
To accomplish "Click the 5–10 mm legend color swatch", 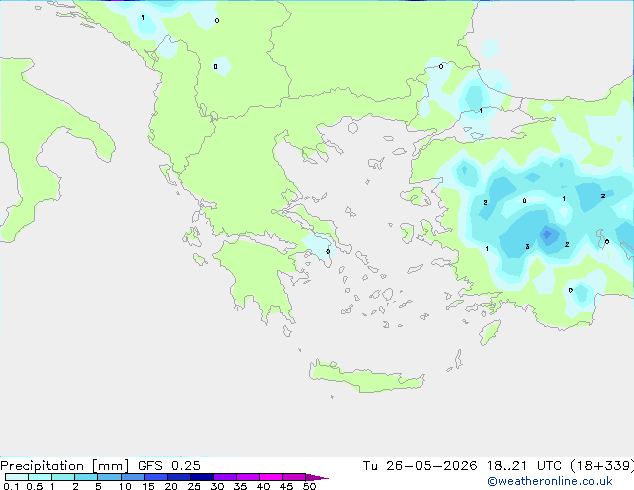I will click(109, 477).
